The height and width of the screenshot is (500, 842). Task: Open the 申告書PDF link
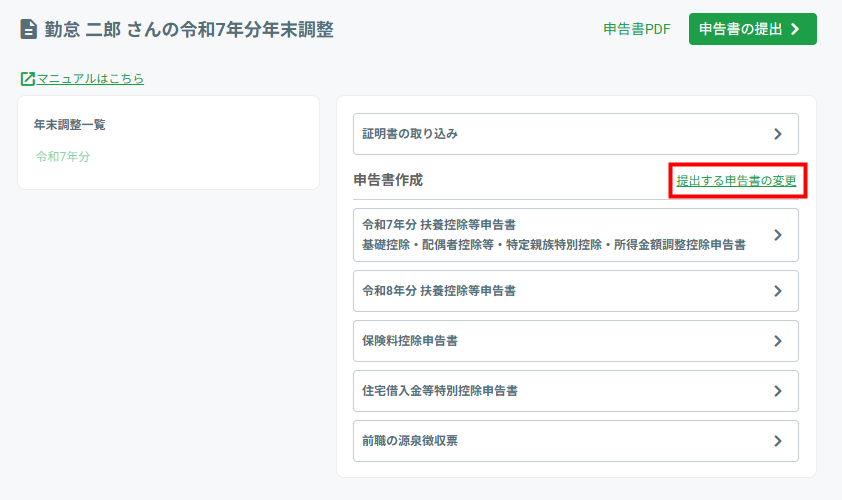(x=637, y=29)
